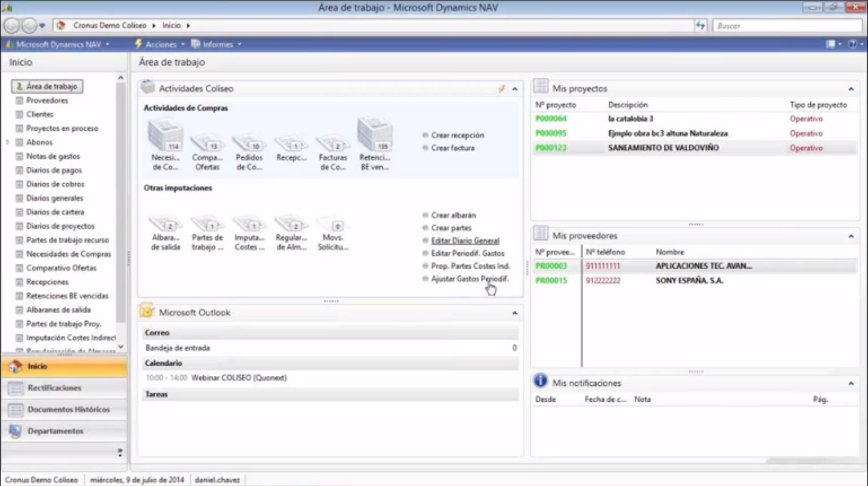This screenshot has height=486, width=868.
Task: Click the Buscar search field
Action: point(787,26)
